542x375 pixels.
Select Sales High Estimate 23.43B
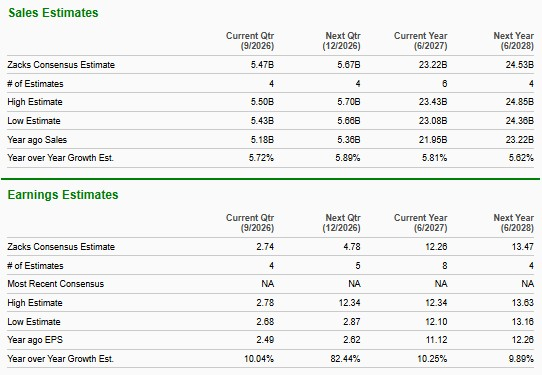click(433, 102)
